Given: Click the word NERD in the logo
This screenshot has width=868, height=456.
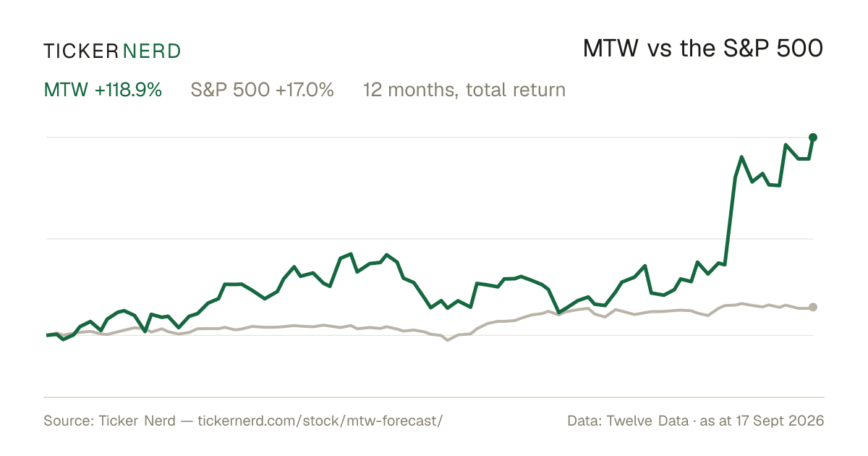Looking at the screenshot, I should pyautogui.click(x=152, y=51).
